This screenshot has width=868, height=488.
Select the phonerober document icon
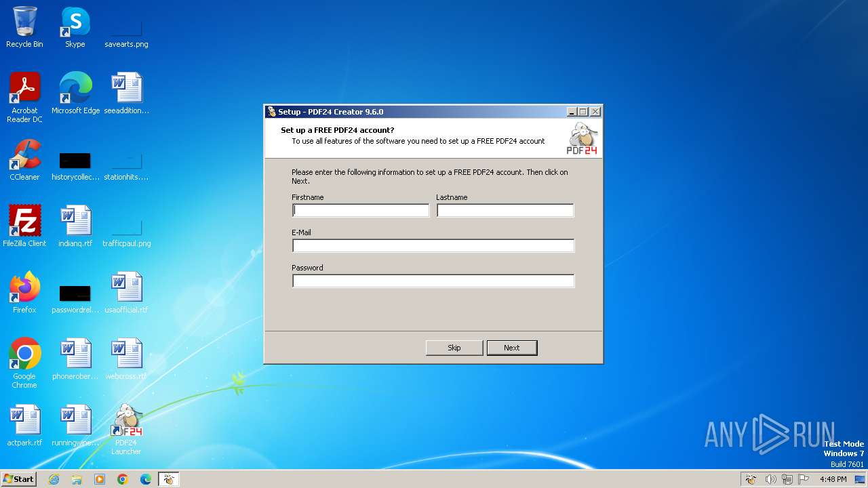pyautogui.click(x=75, y=359)
